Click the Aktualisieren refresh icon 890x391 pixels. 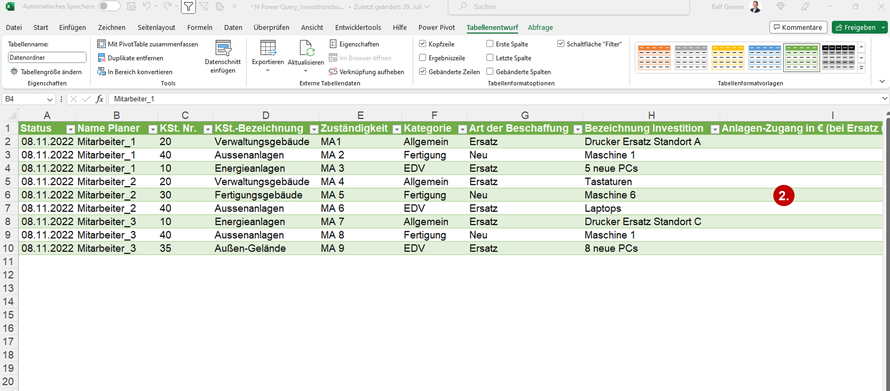306,48
